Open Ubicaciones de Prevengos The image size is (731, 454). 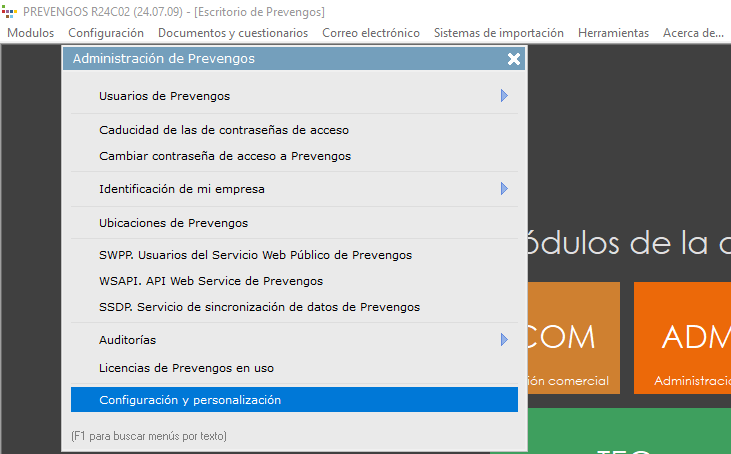click(x=173, y=223)
